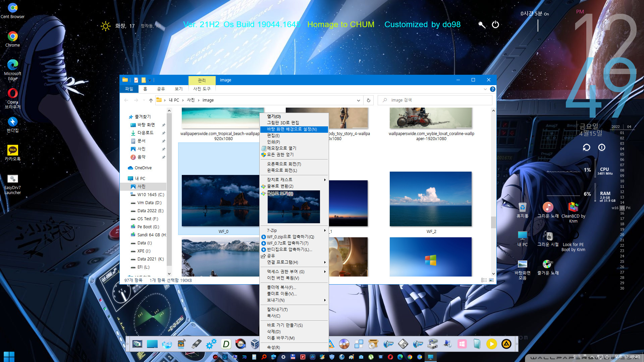Click the Explorer help question mark icon
This screenshot has height=362, width=644.
[492, 89]
